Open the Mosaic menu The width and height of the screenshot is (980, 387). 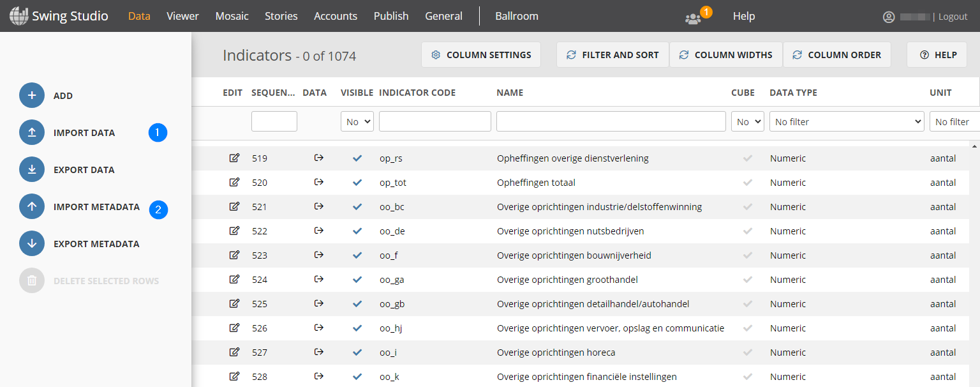[232, 17]
